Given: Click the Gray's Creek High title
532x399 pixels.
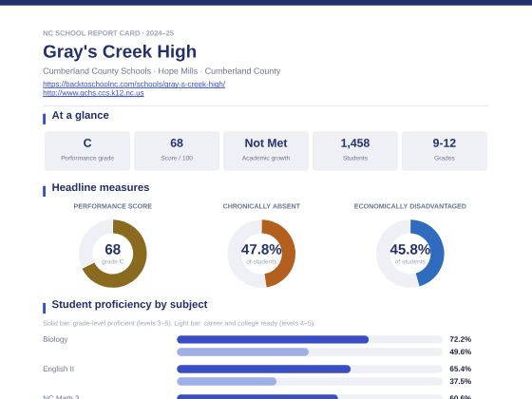Looking at the screenshot, I should (x=120, y=51).
